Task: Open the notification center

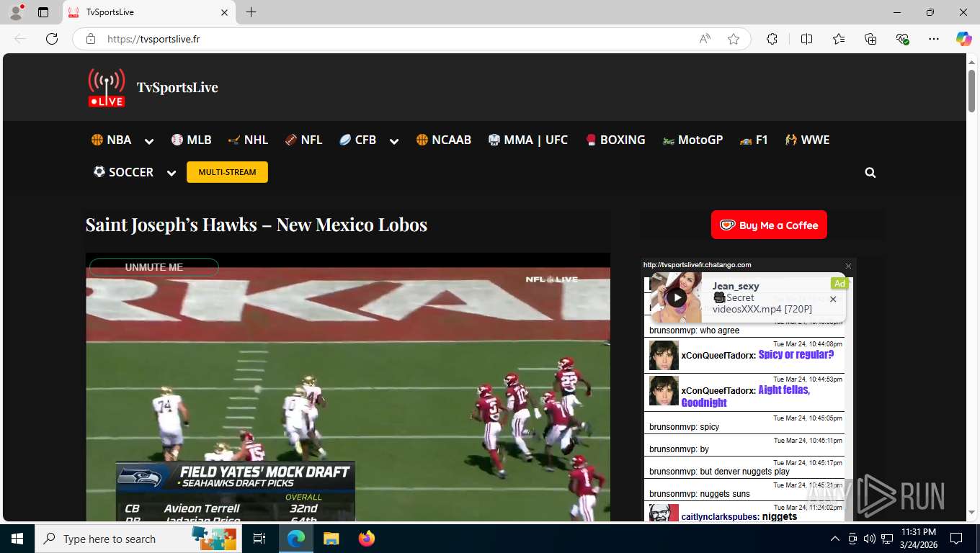Action: point(956,539)
